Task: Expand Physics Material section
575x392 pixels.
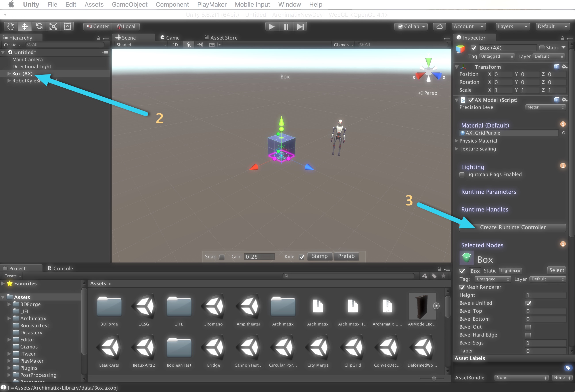Action: (456, 141)
